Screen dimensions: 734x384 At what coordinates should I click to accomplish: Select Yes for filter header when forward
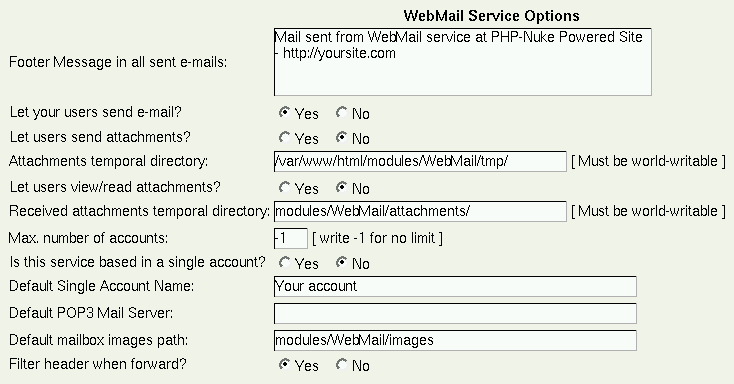point(284,364)
